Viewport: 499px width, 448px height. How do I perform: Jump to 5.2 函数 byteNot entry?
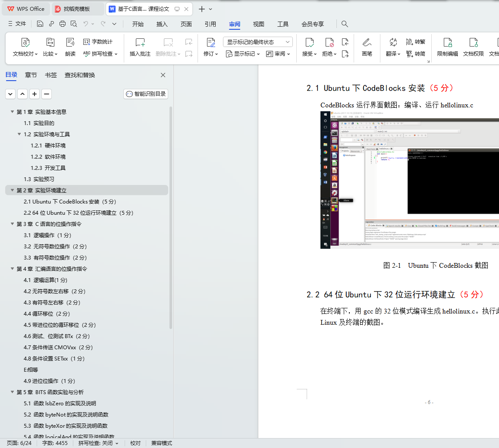pyautogui.click(x=66, y=415)
